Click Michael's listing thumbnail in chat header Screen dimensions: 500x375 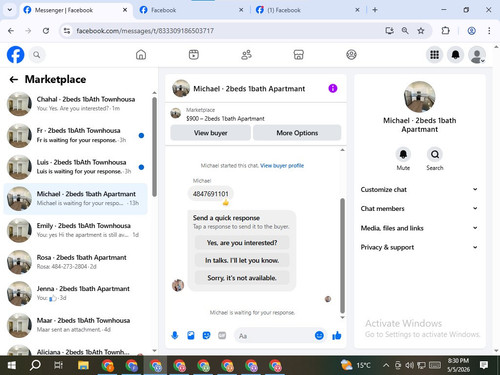[x=181, y=88]
